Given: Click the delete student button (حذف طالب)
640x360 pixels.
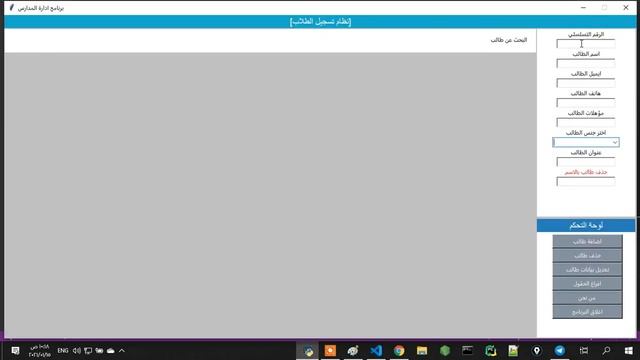Looking at the screenshot, I should [x=587, y=256].
